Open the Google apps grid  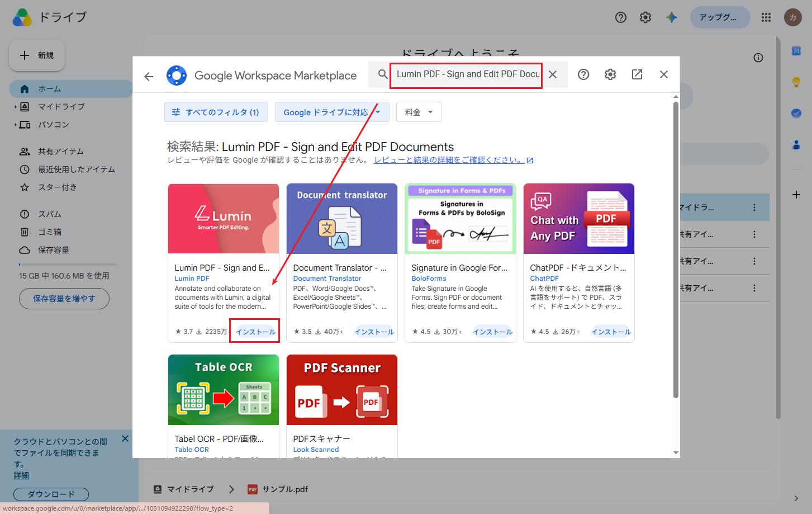[766, 17]
